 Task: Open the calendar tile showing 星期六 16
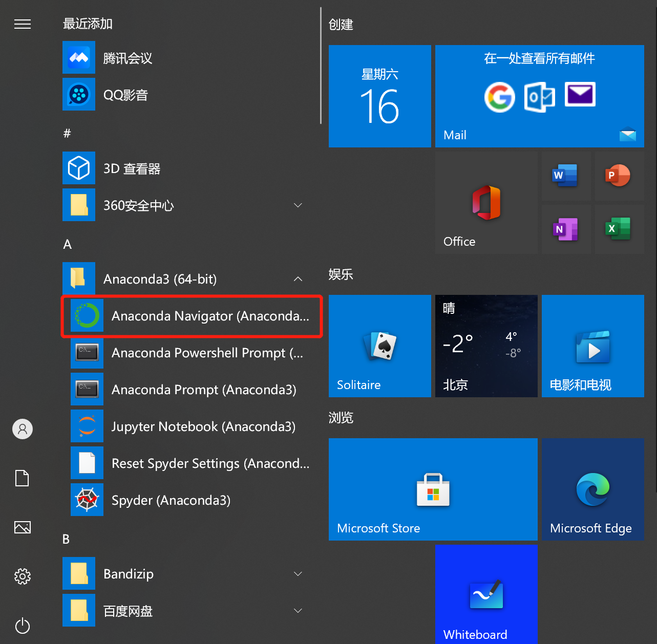tap(380, 96)
